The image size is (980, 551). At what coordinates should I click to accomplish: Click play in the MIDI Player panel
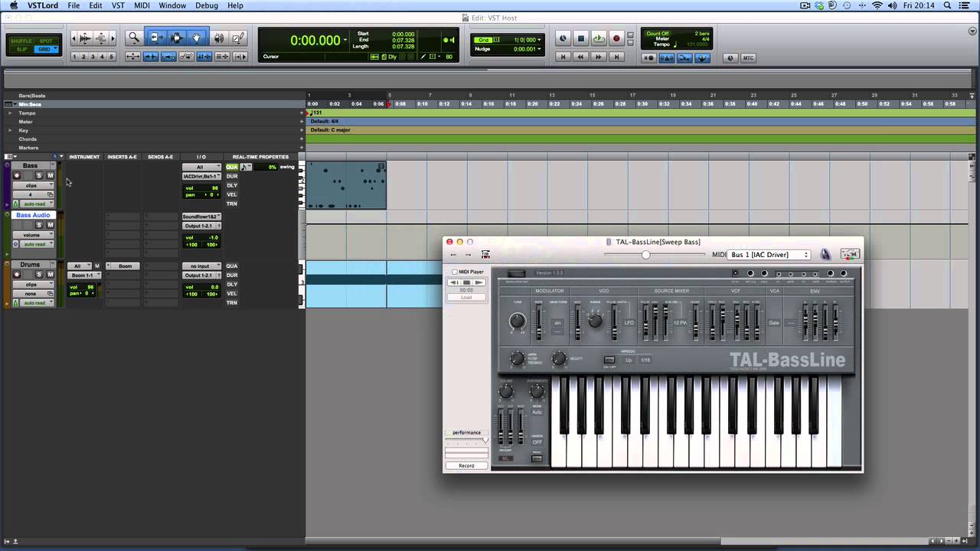tap(479, 282)
